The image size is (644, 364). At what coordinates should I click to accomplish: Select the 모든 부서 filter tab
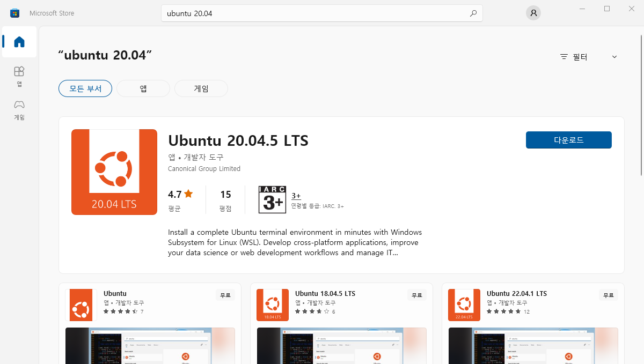(85, 88)
